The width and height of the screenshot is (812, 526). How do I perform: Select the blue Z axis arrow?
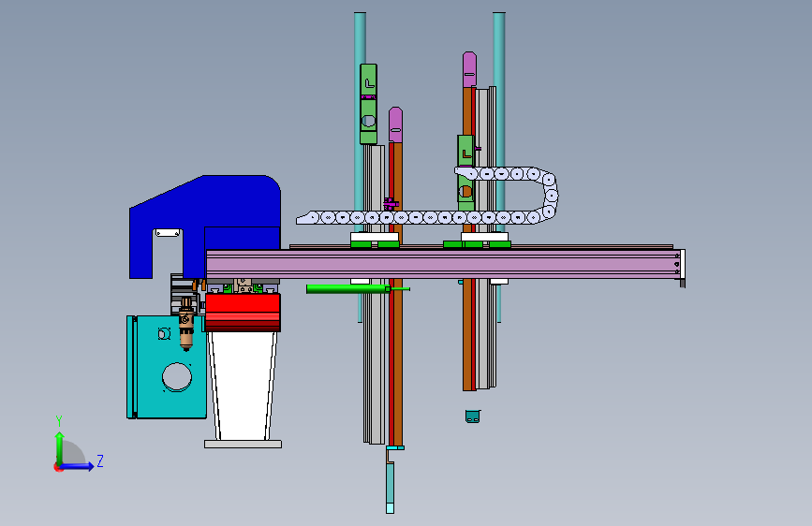[x=78, y=466]
